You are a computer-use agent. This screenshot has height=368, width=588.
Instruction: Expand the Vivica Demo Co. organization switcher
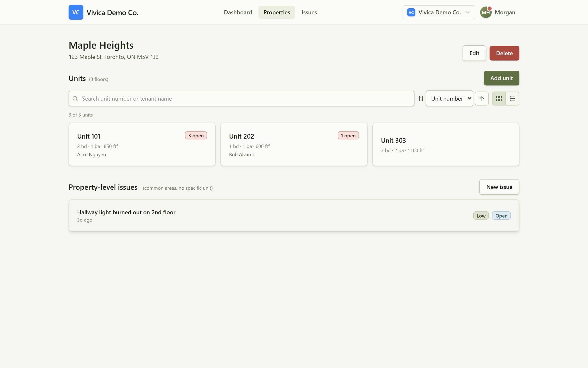point(439,12)
